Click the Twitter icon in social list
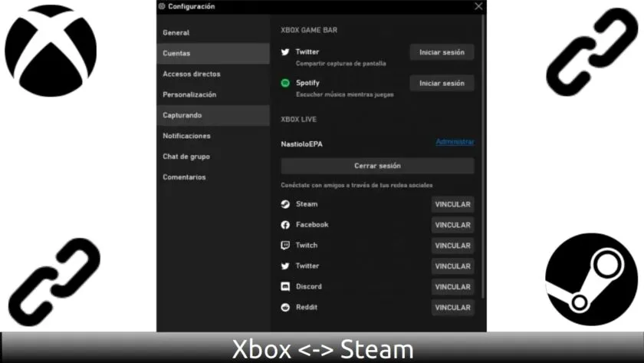The width and height of the screenshot is (644, 363). 285,266
